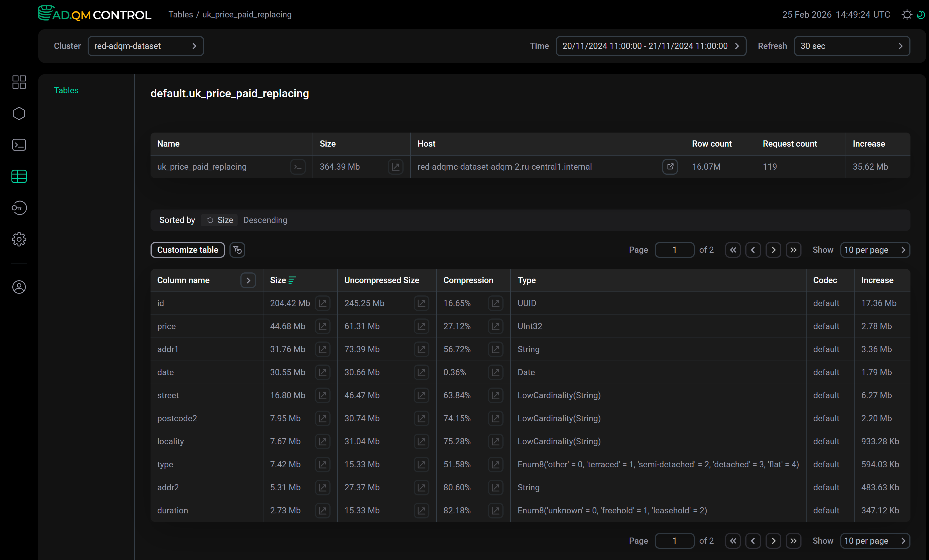Click Uncompressed Size column header
This screenshot has width=929, height=560.
tap(382, 280)
